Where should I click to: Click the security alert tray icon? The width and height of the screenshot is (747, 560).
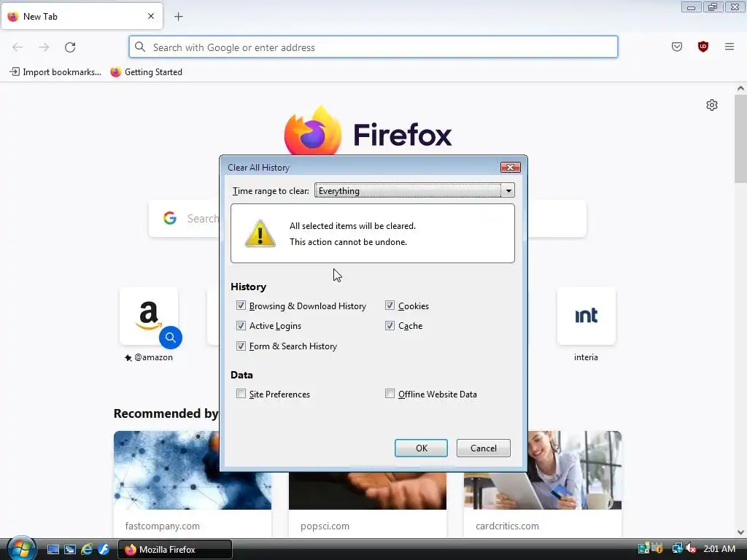pyautogui.click(x=657, y=548)
